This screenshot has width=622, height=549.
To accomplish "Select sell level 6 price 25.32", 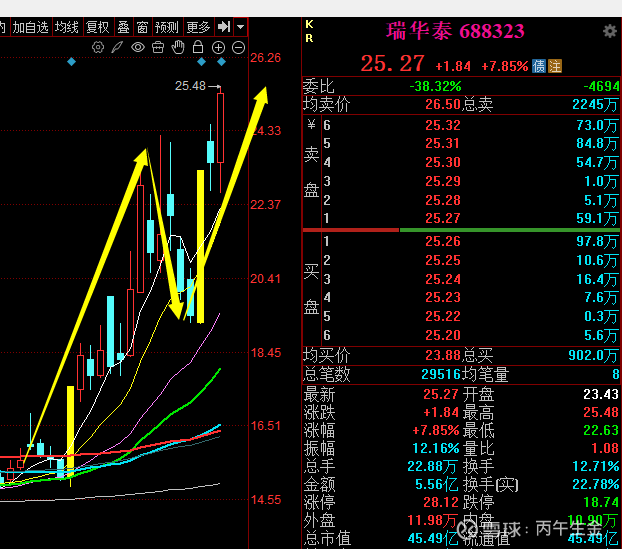I will [x=443, y=125].
